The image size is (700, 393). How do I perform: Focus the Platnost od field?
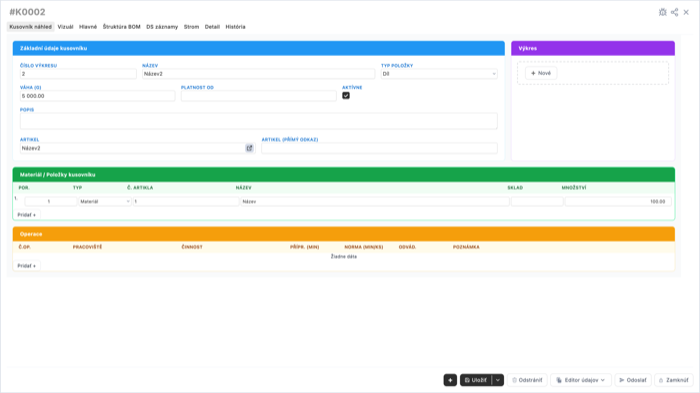[258, 96]
